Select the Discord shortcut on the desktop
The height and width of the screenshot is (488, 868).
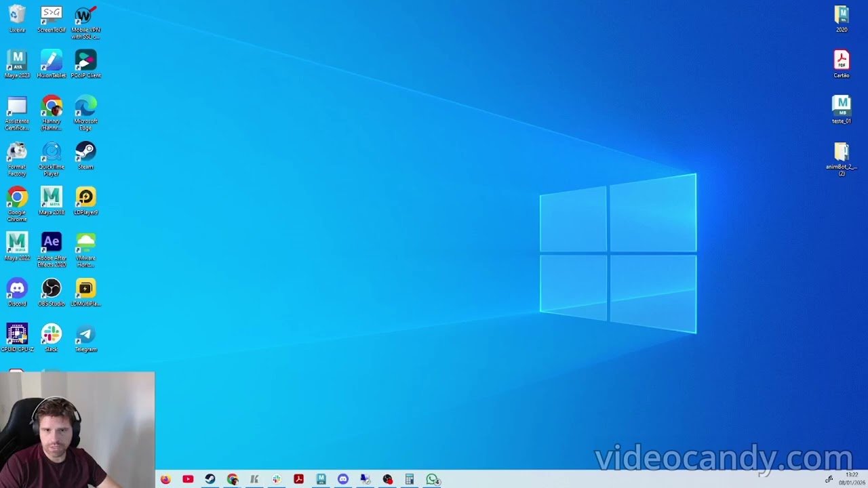pos(17,292)
